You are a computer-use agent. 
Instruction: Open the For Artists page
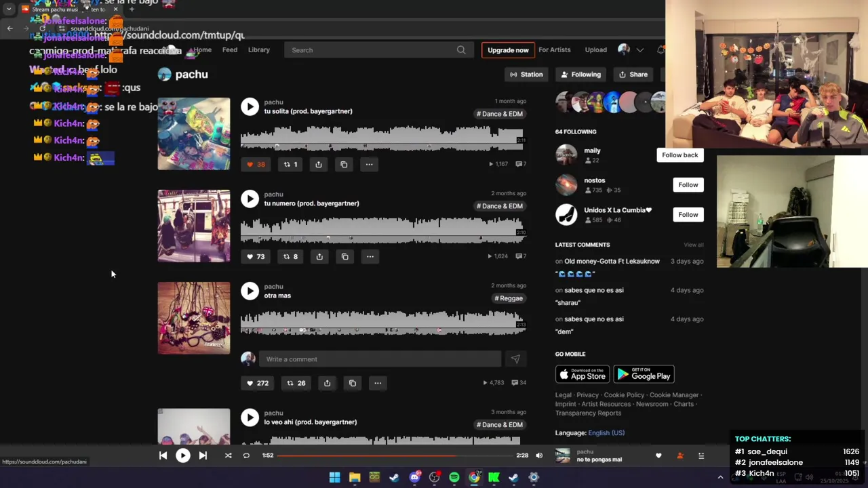(x=554, y=49)
